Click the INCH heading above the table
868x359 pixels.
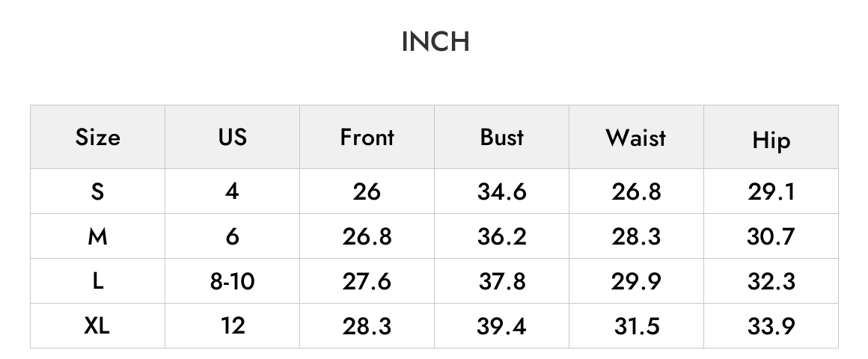click(x=435, y=42)
